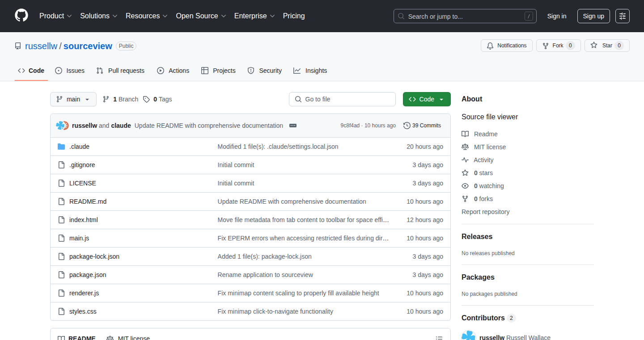Click russellw avatar in Contributors

[468, 336]
